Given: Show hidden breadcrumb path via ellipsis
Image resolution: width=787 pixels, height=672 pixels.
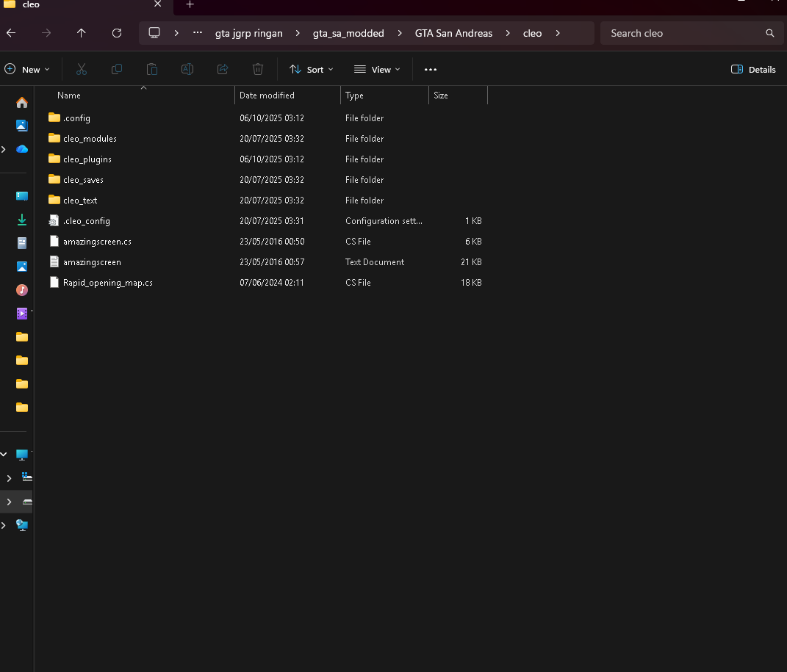Looking at the screenshot, I should click(x=198, y=32).
